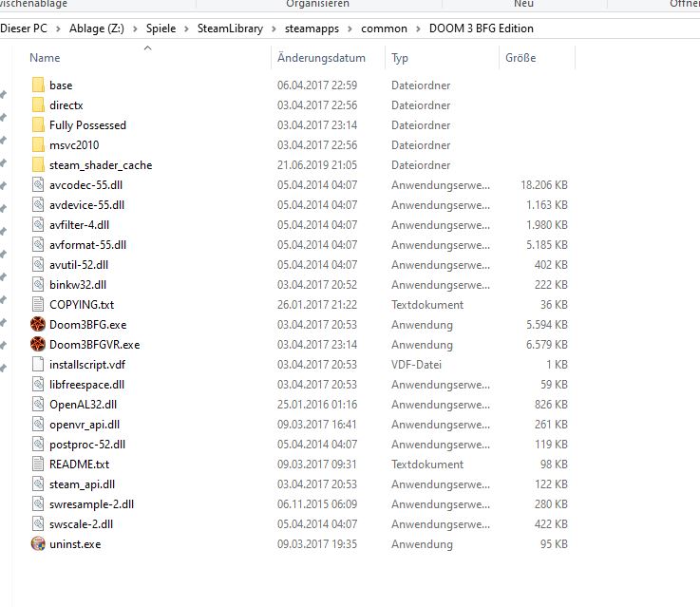
Task: Expand the chevron after Dieser PC
Action: point(58,29)
